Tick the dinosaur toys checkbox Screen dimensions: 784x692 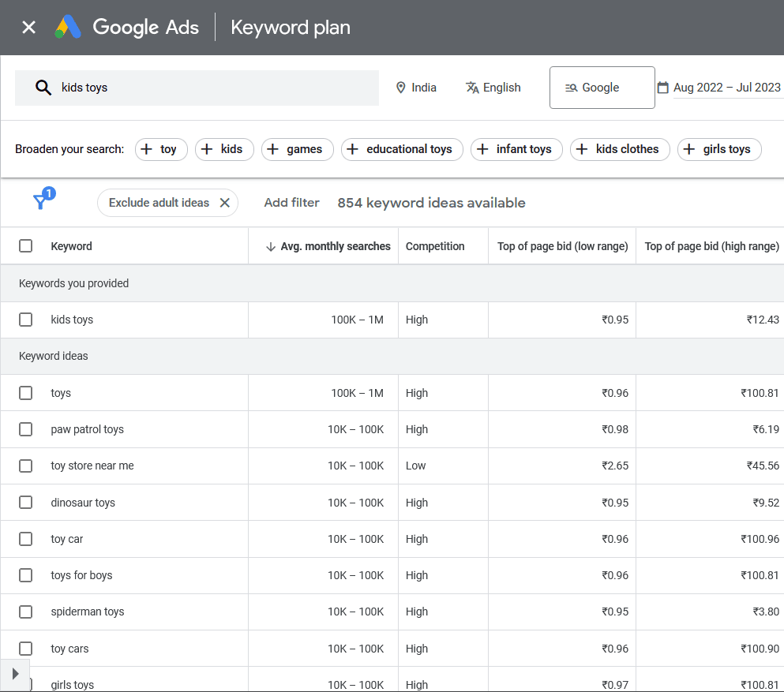(26, 503)
